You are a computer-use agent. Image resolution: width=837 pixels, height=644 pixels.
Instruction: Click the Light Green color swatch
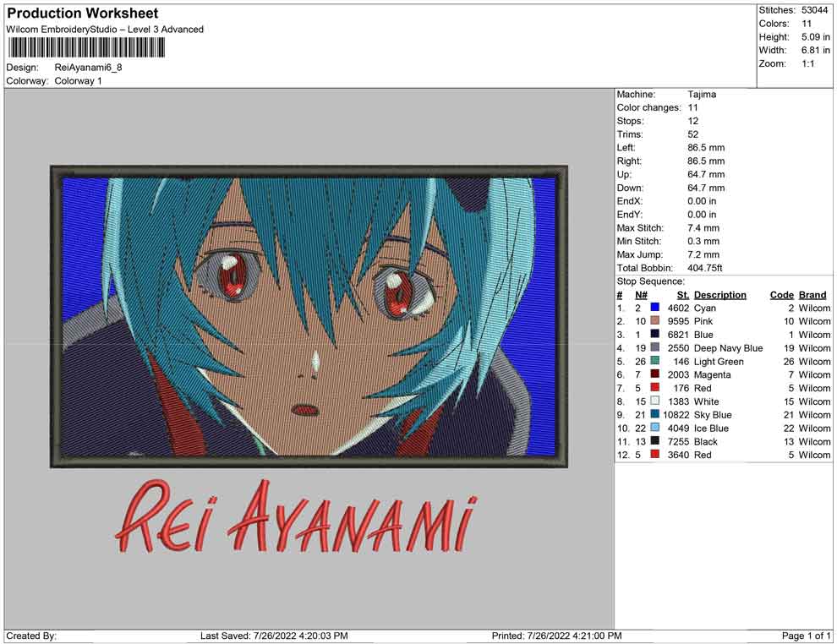(x=654, y=362)
